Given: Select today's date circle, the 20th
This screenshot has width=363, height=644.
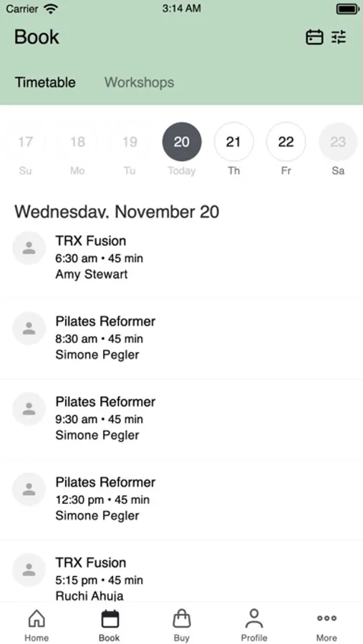Looking at the screenshot, I should (182, 142).
